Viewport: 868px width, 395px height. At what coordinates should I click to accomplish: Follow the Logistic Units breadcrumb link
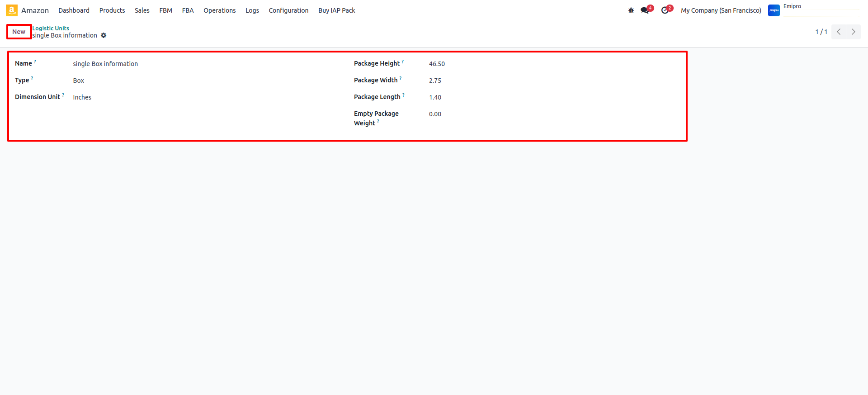51,28
